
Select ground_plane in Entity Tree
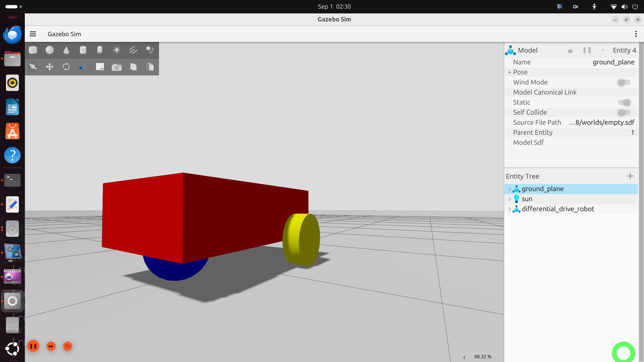543,189
